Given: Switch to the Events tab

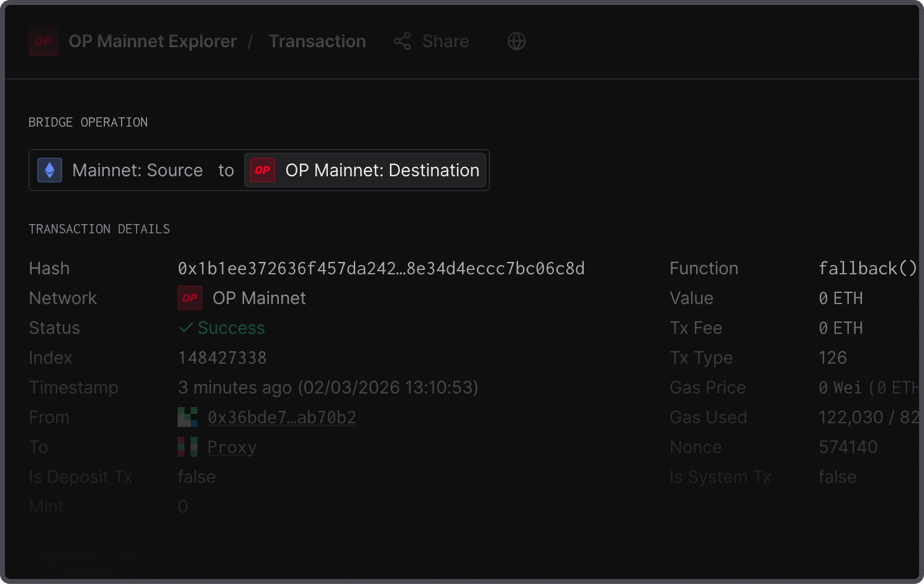Looking at the screenshot, I should 287,569.
